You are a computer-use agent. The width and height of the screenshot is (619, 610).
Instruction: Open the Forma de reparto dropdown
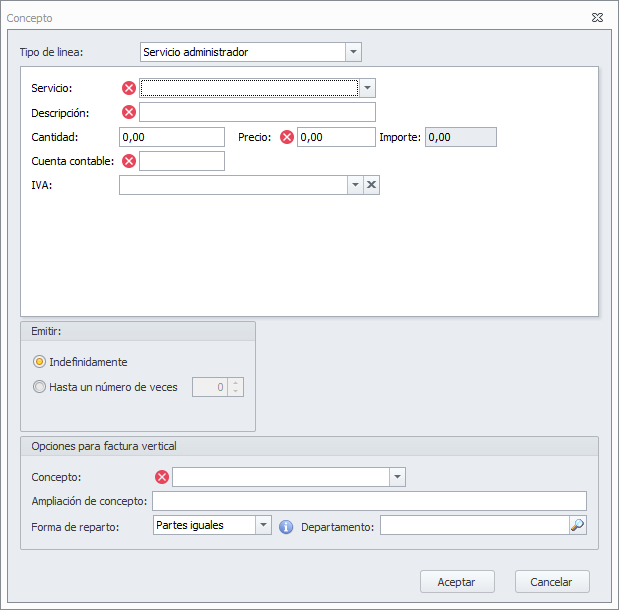pyautogui.click(x=263, y=525)
